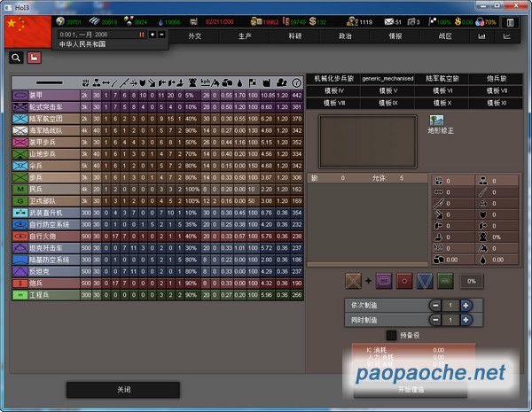
Task: Choose the 机械化步兵旅 template
Action: coord(333,79)
